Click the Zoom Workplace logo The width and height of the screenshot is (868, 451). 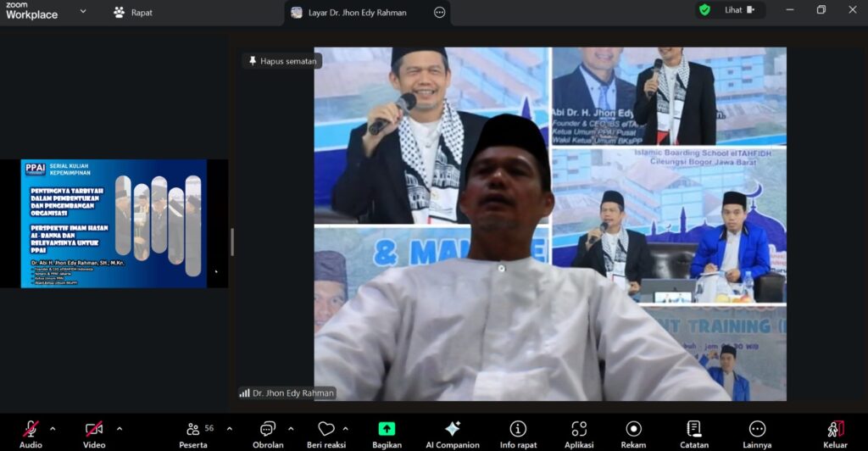(31, 11)
